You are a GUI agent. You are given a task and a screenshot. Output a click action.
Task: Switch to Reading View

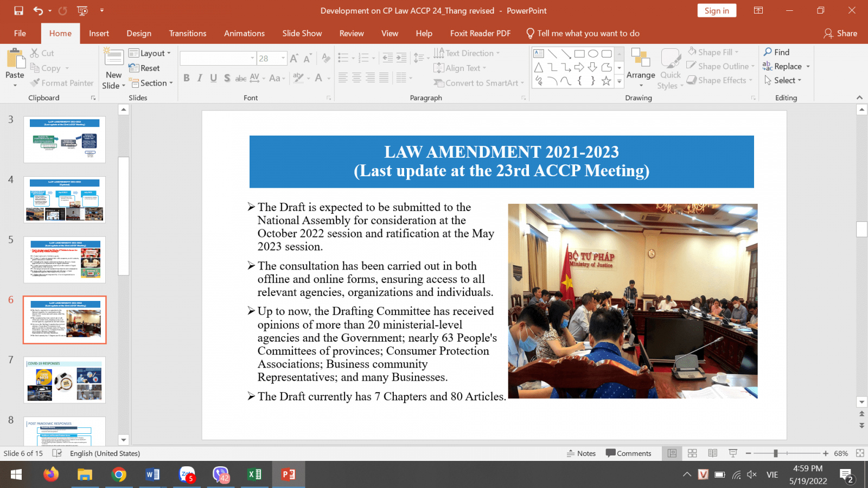point(713,453)
